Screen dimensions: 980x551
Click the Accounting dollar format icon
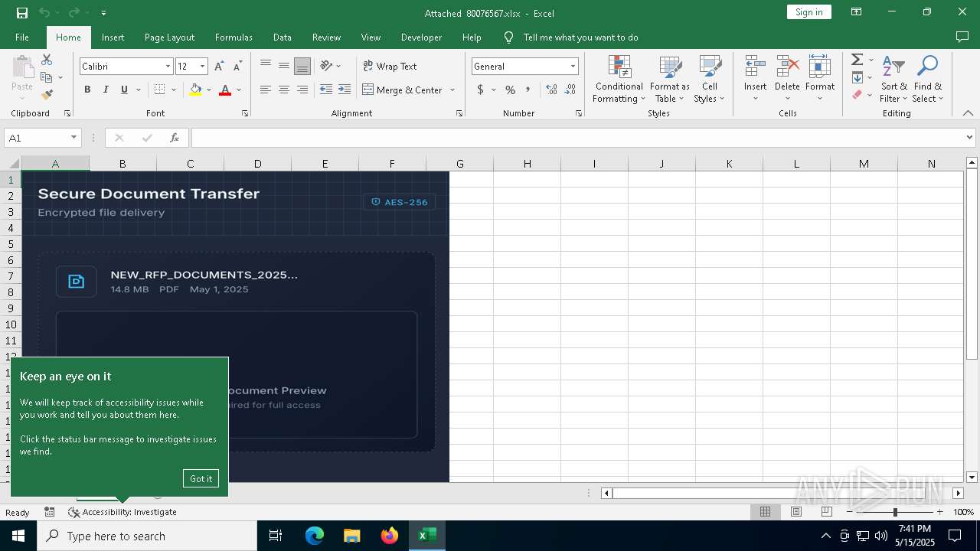(x=481, y=90)
